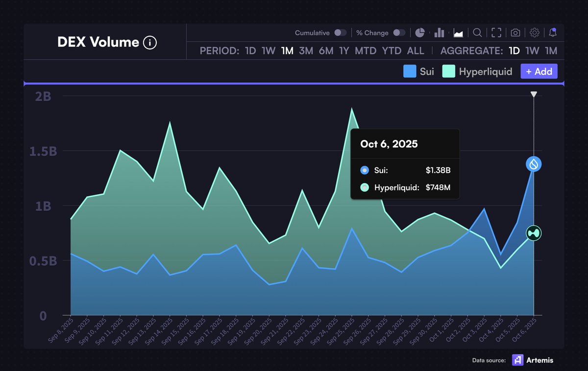
Task: Open the DEX Volume info icon
Action: pyautogui.click(x=150, y=43)
